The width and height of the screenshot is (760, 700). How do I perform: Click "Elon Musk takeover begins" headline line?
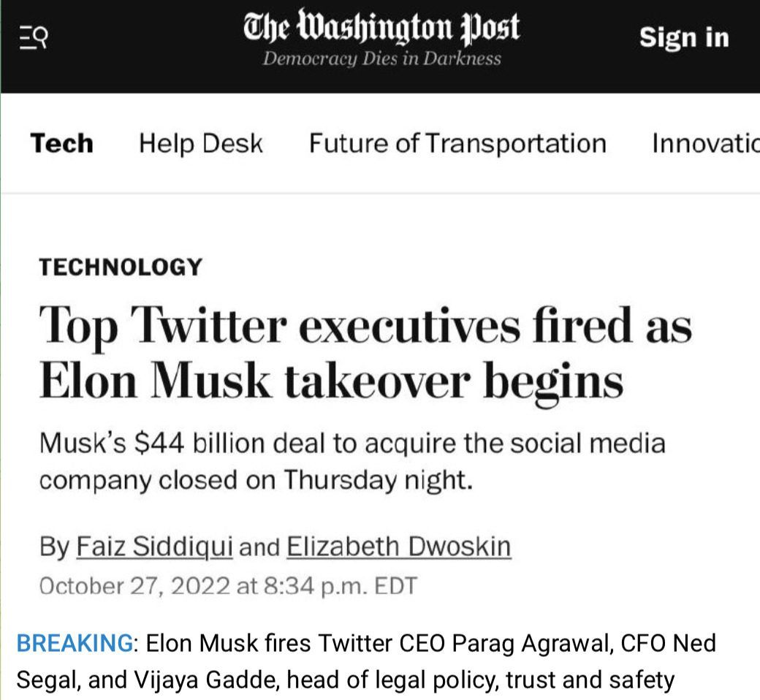[331, 383]
